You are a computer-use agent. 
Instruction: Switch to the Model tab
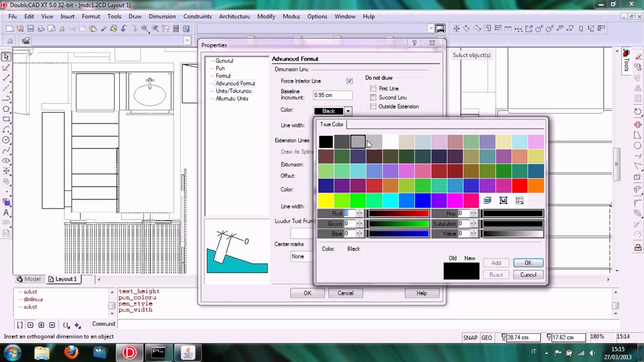[x=29, y=279]
